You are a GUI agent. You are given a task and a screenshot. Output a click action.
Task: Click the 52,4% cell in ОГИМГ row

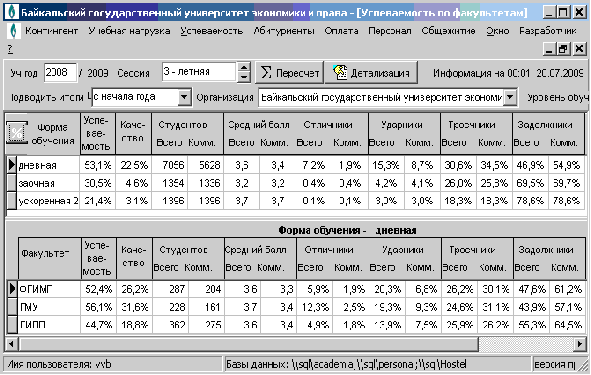tap(98, 289)
